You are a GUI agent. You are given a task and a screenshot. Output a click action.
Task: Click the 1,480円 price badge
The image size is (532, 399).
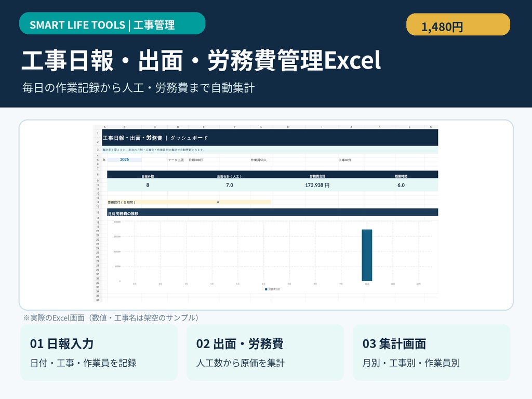coord(458,24)
